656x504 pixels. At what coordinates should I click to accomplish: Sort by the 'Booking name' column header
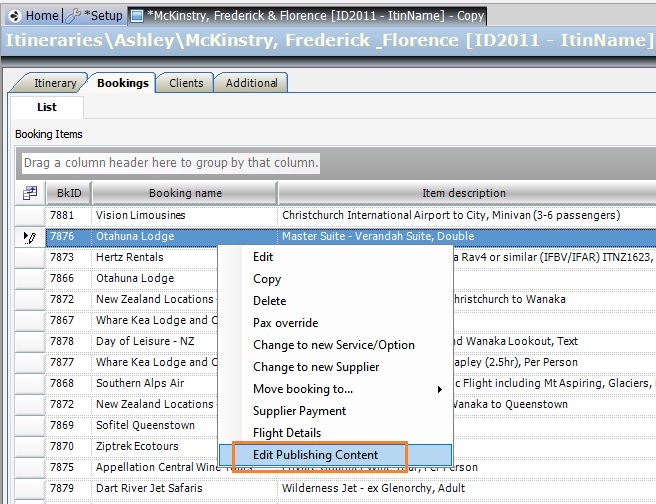coord(185,193)
